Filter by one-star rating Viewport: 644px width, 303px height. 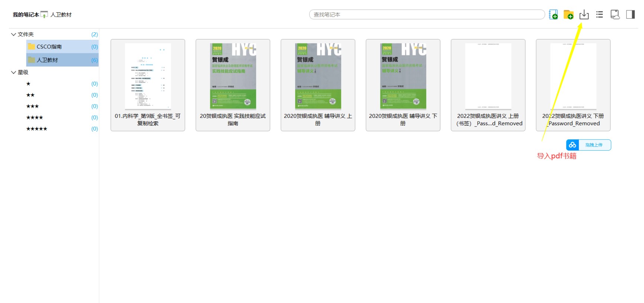(28, 84)
